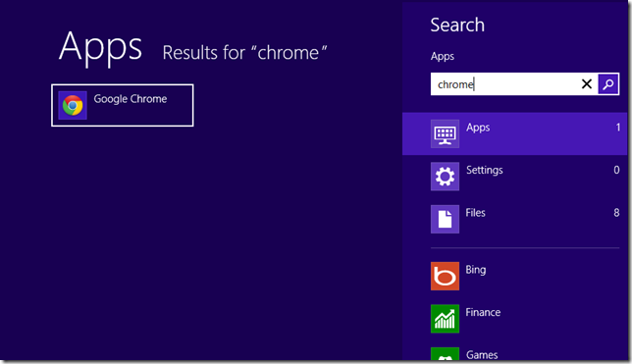This screenshot has height=364, width=632.
Task: Click the Results for "chrome" subtitle
Action: [244, 53]
